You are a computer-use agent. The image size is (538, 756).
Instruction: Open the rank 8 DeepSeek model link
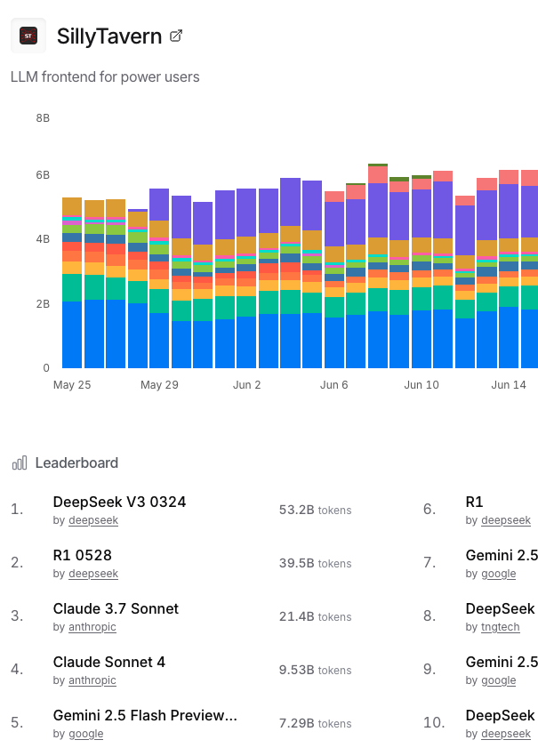pos(501,609)
